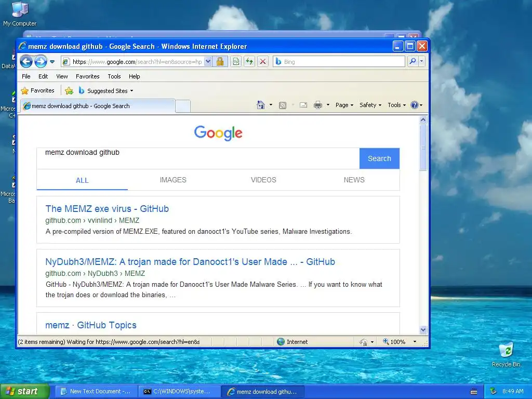Open the View menu
Viewport: 532px width, 399px height.
pos(62,76)
